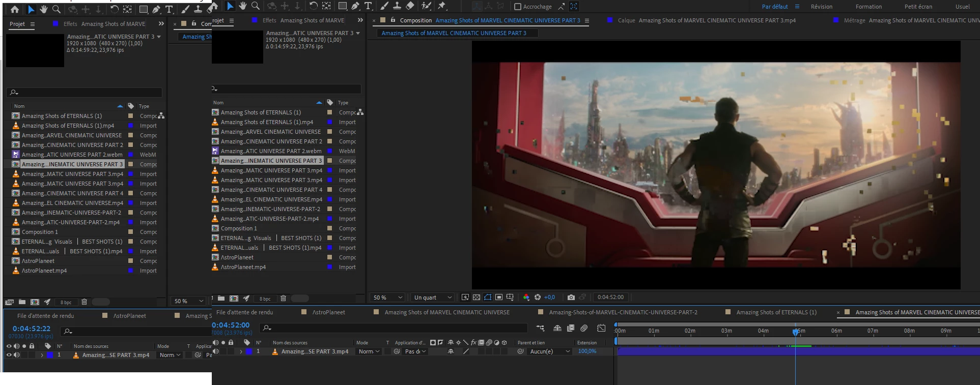Toggle transparency grid under the viewer
The height and width of the screenshot is (385, 980).
477,298
